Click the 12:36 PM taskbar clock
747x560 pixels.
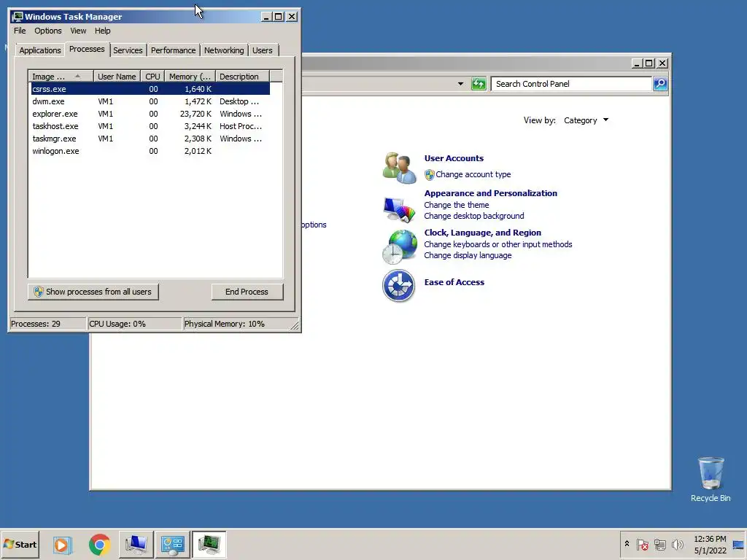pyautogui.click(x=710, y=539)
